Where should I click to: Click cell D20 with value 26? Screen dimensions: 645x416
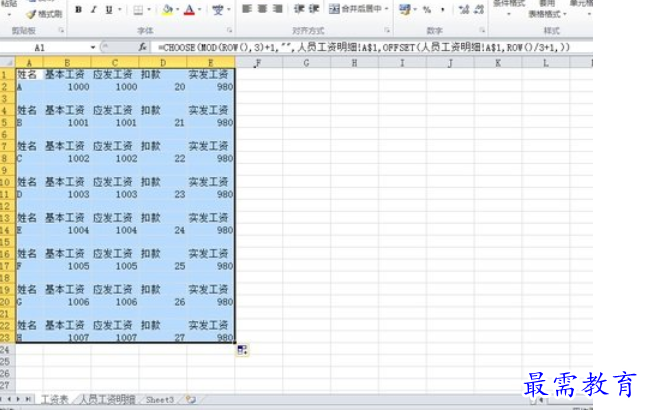(163, 302)
